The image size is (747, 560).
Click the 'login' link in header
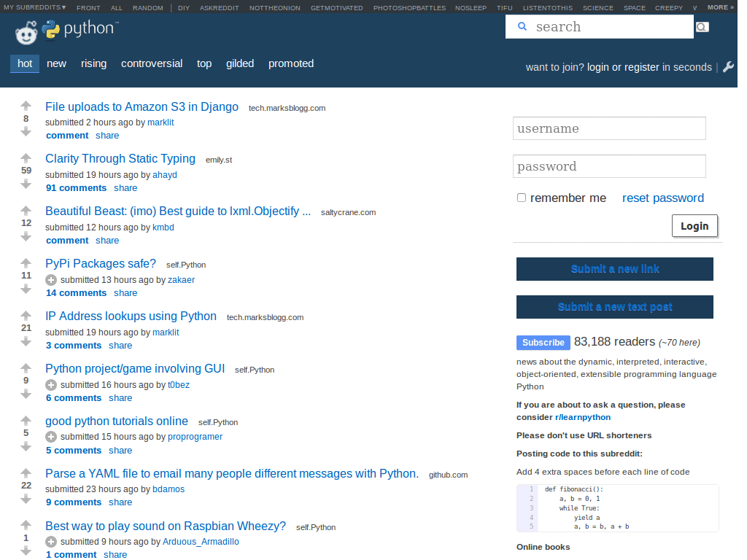pyautogui.click(x=598, y=67)
